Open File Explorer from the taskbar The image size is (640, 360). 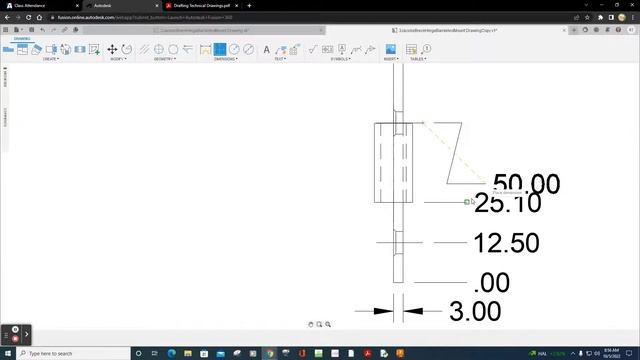pos(188,353)
